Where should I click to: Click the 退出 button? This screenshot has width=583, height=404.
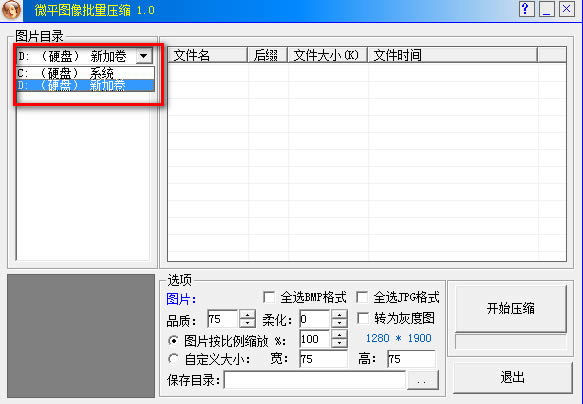pyautogui.click(x=512, y=377)
